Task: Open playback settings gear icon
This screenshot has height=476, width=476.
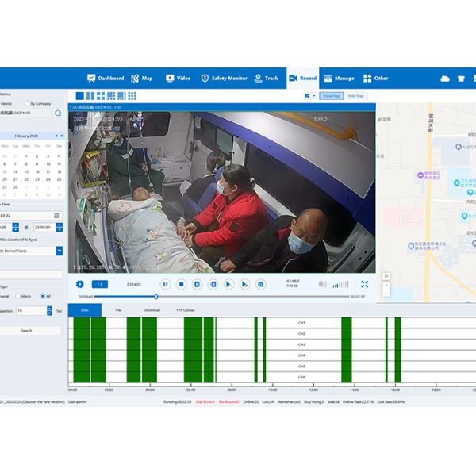Action: [x=79, y=284]
